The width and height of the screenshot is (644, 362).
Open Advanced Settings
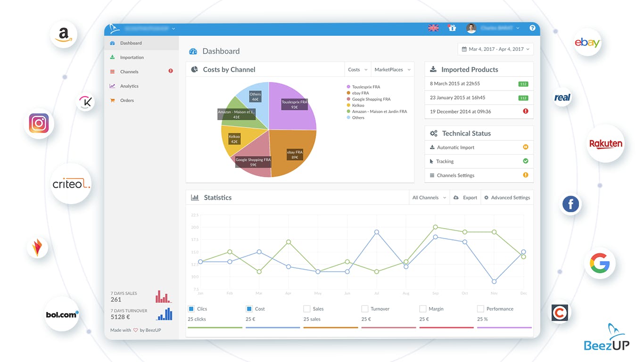[x=507, y=197]
